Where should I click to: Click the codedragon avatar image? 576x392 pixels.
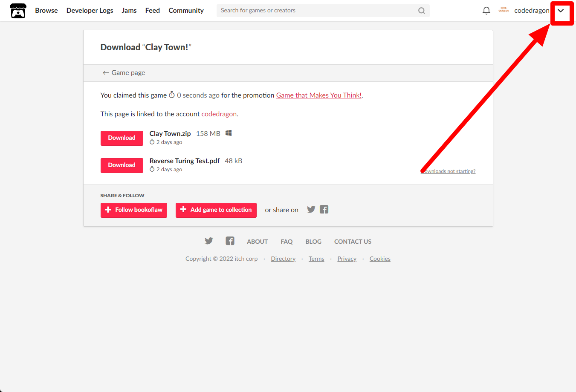click(x=504, y=10)
